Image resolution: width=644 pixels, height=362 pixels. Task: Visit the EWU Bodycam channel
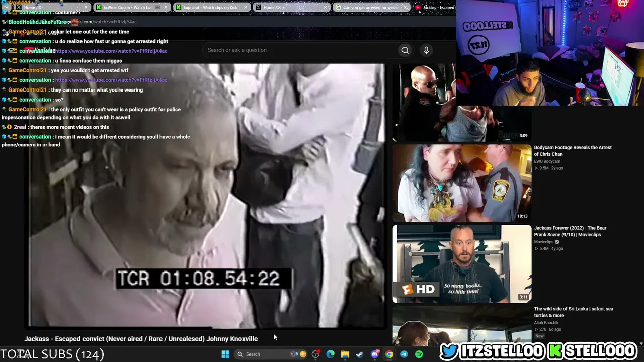coord(547,161)
